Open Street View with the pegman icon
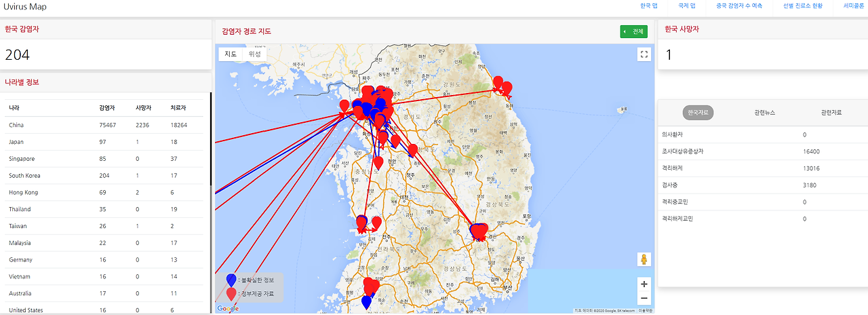The image size is (868, 315). [644, 259]
